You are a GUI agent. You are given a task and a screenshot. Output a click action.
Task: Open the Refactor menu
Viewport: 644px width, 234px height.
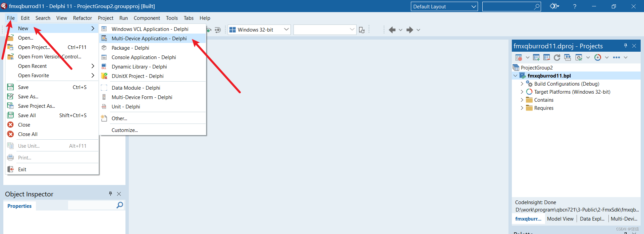[x=83, y=18]
